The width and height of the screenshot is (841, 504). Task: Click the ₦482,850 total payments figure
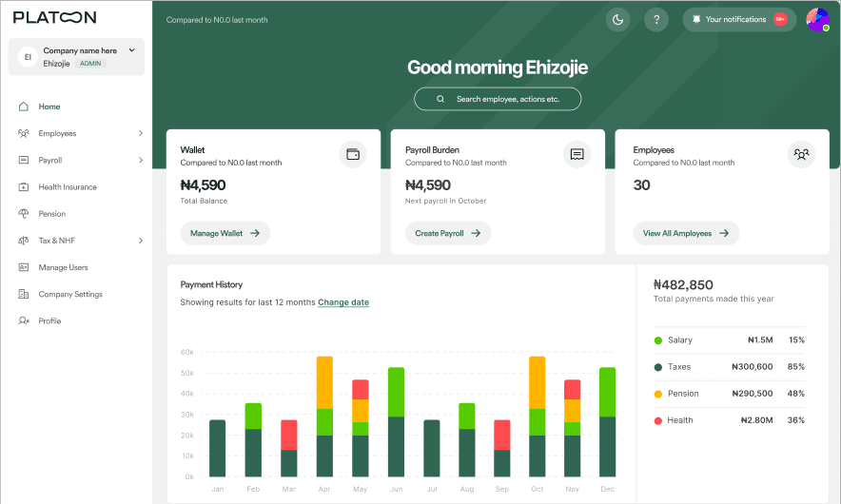tap(683, 284)
